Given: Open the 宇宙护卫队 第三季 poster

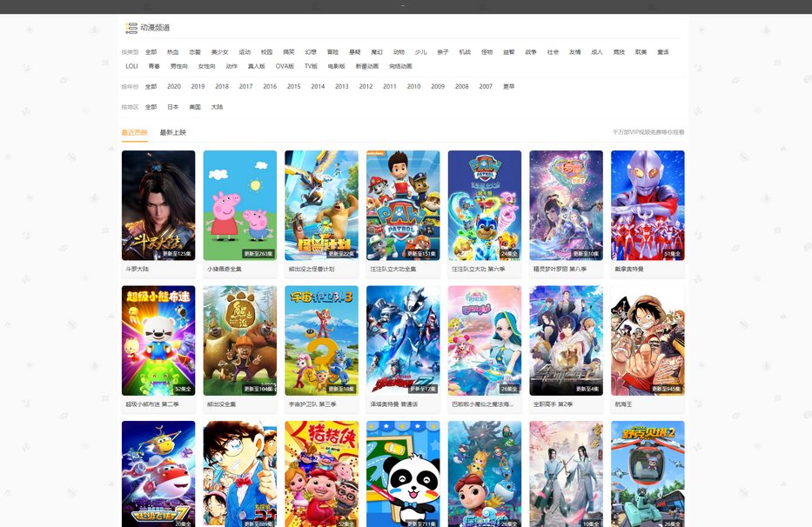Looking at the screenshot, I should [x=322, y=341].
